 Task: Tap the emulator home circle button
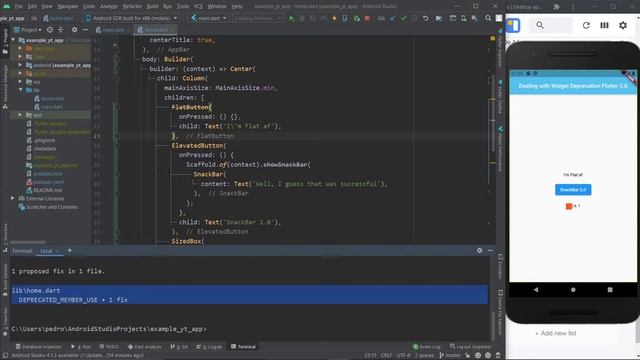[573, 290]
